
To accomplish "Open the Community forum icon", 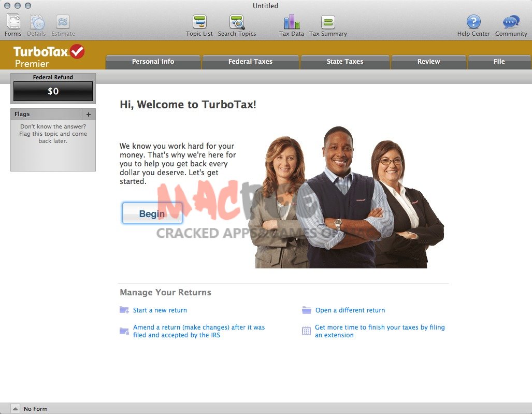I will (511, 22).
